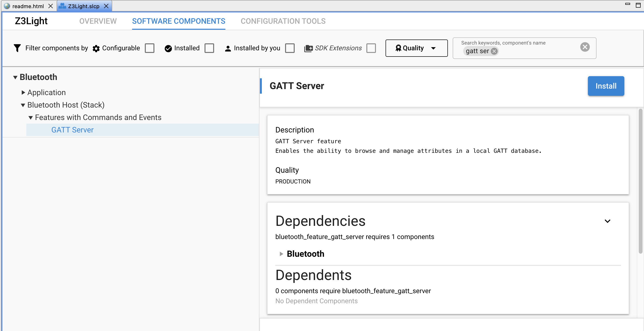Select GATT Server in the component tree
This screenshot has width=644, height=331.
click(x=72, y=130)
